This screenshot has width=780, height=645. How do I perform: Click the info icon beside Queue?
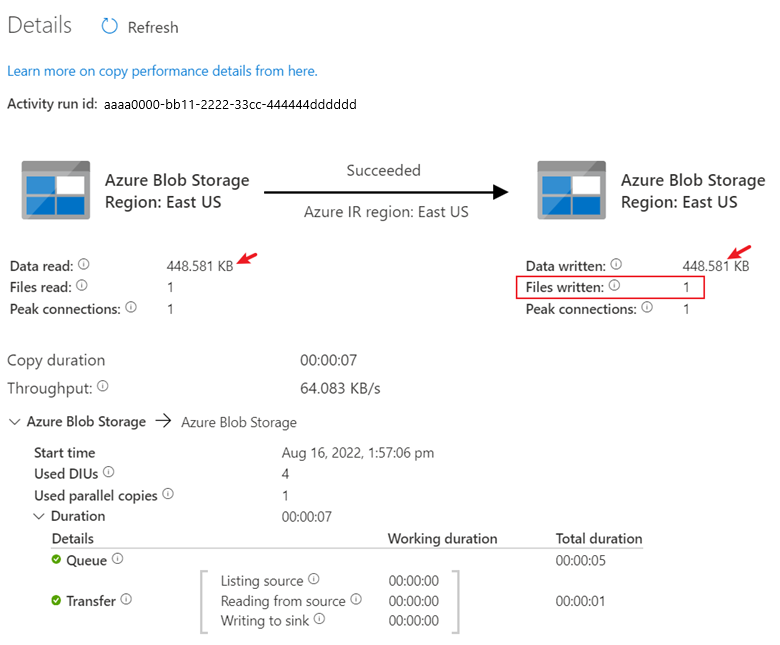point(117,559)
